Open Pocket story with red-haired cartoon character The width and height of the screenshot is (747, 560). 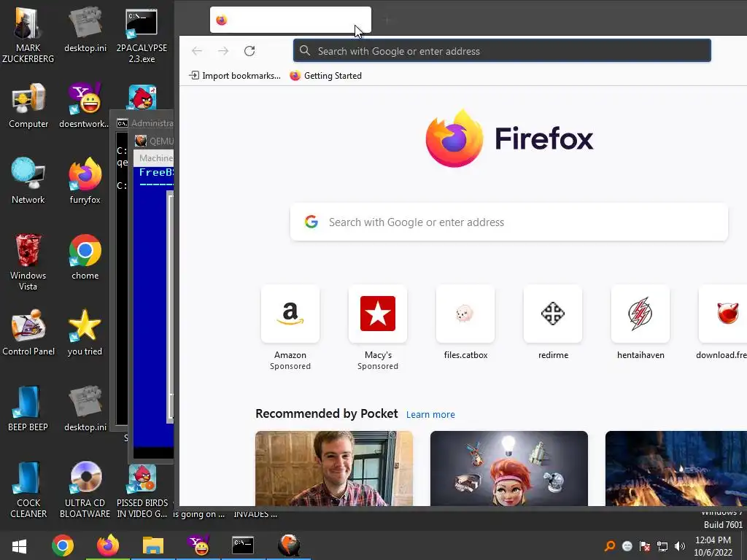point(508,469)
